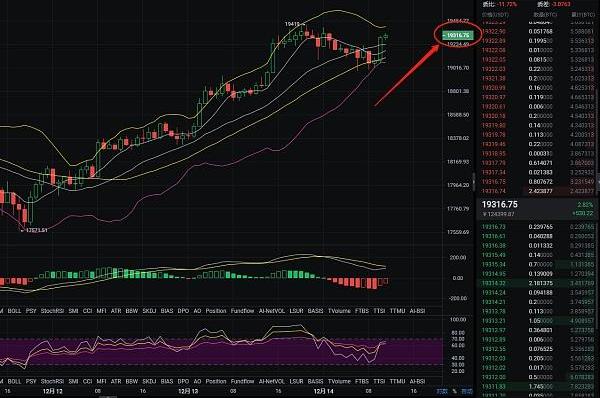600x398 pixels.
Task: Open Fundflow indicator above the RSI panel
Action: coord(242,311)
